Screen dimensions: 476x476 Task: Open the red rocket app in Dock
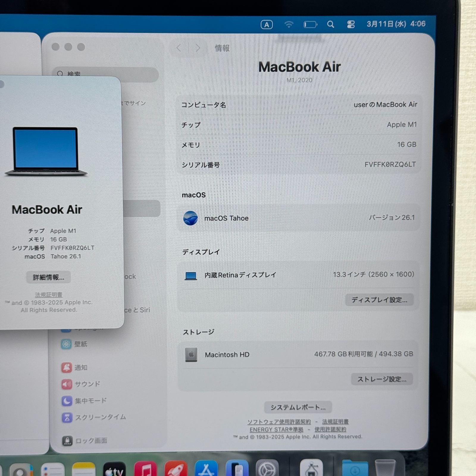tap(176, 469)
